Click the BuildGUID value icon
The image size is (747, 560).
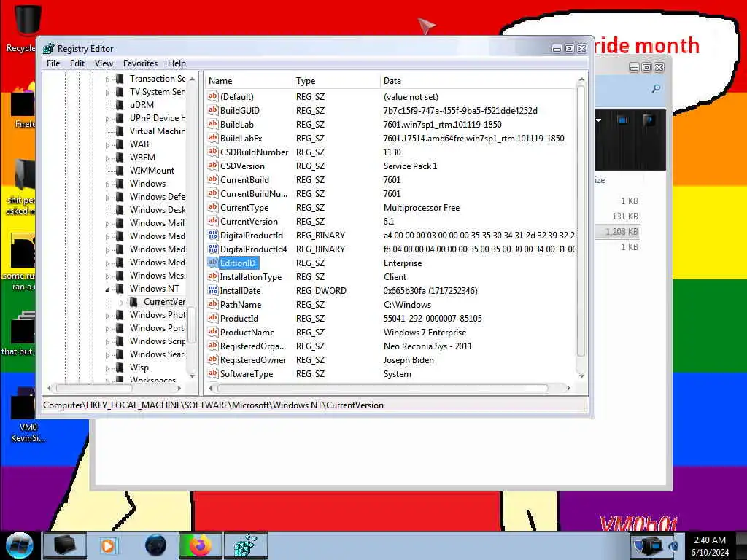pos(213,110)
